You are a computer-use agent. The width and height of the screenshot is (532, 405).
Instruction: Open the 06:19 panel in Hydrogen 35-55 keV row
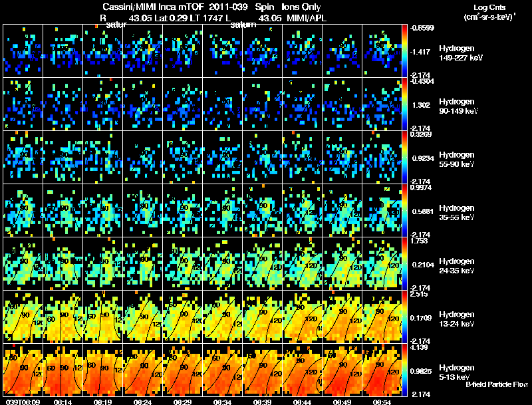coord(102,211)
